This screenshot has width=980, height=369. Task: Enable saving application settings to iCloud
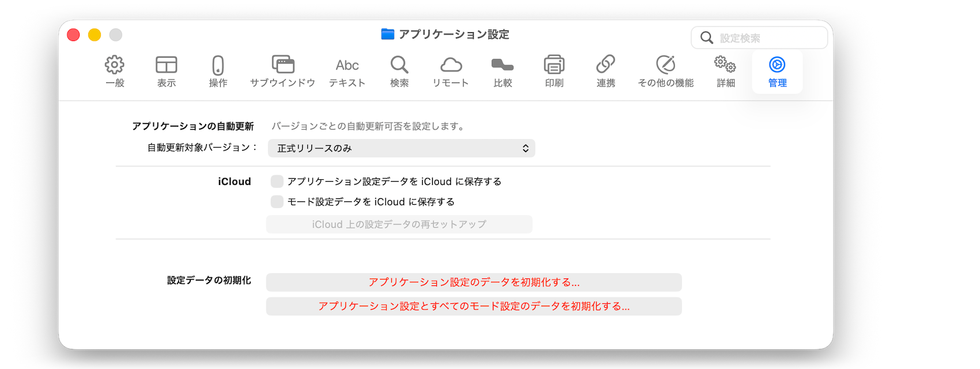[x=277, y=182]
